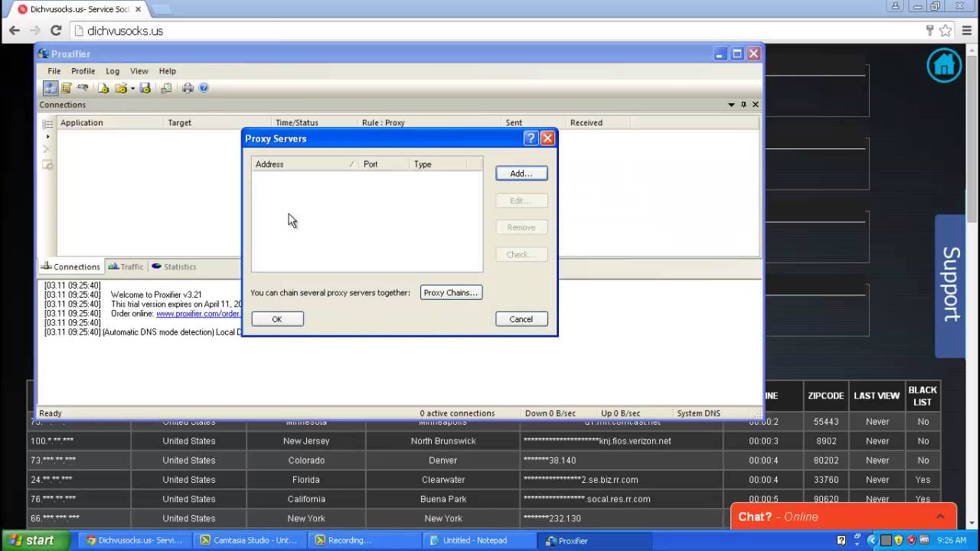Switch to the Traffic tab

click(x=126, y=266)
